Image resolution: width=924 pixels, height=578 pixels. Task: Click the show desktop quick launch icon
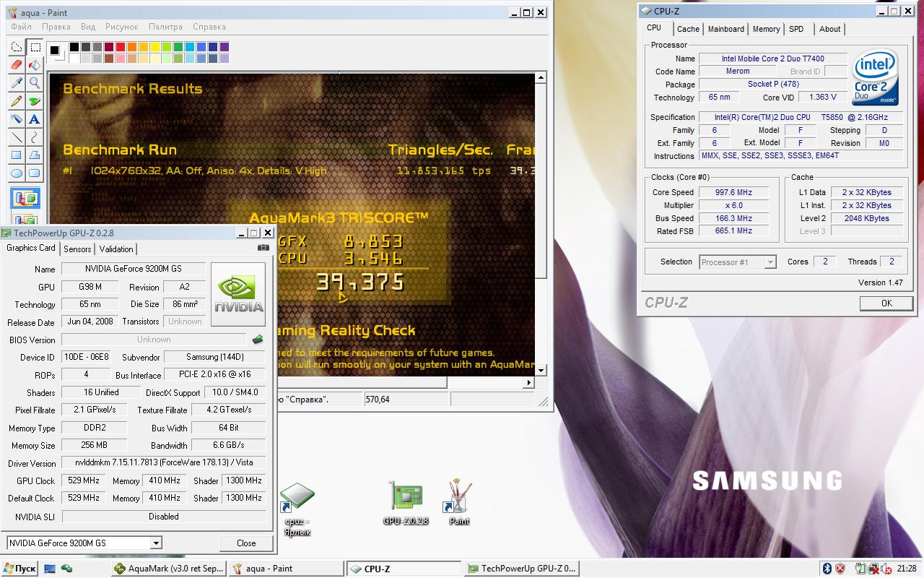click(51, 569)
